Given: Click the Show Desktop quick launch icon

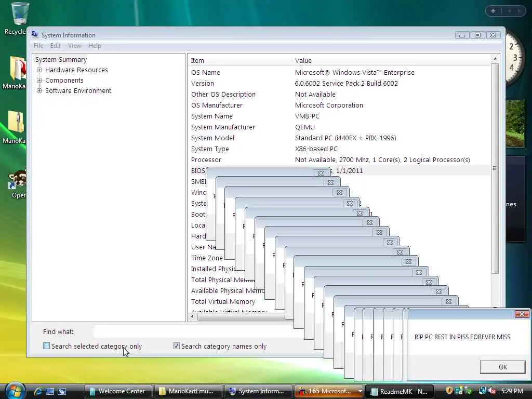Looking at the screenshot, I should (x=50, y=391).
